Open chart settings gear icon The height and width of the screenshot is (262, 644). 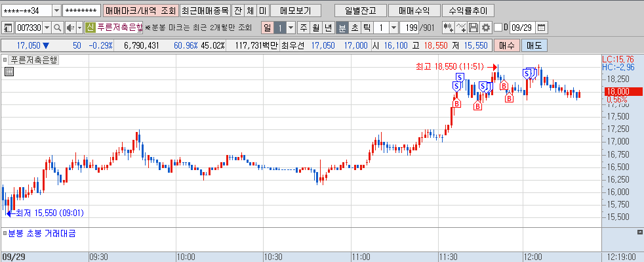pos(486,28)
